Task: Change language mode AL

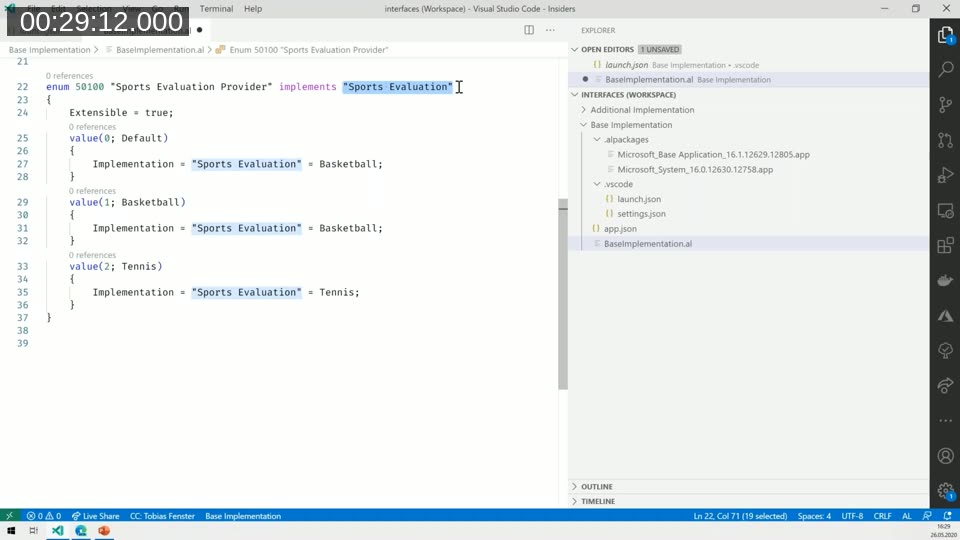Action: (x=906, y=516)
